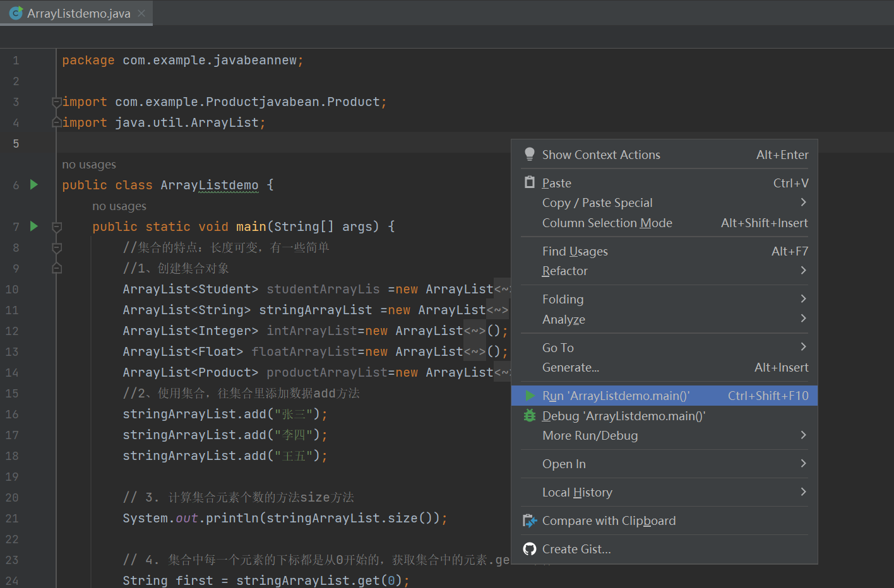Open the Analyze menu entry
Image resolution: width=894 pixels, height=588 pixels.
tap(664, 319)
